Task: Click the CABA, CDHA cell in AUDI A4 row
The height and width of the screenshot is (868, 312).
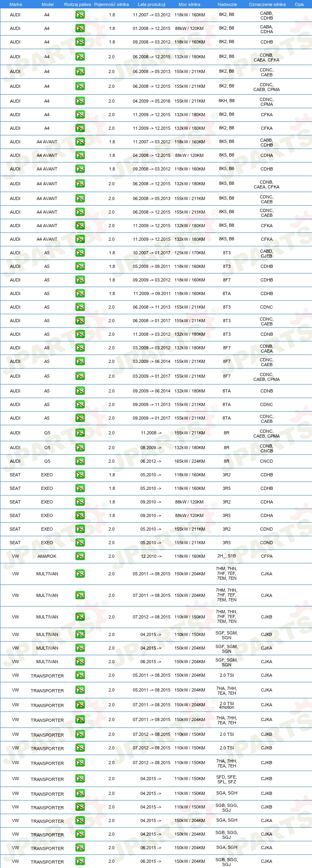Action: coord(267,29)
